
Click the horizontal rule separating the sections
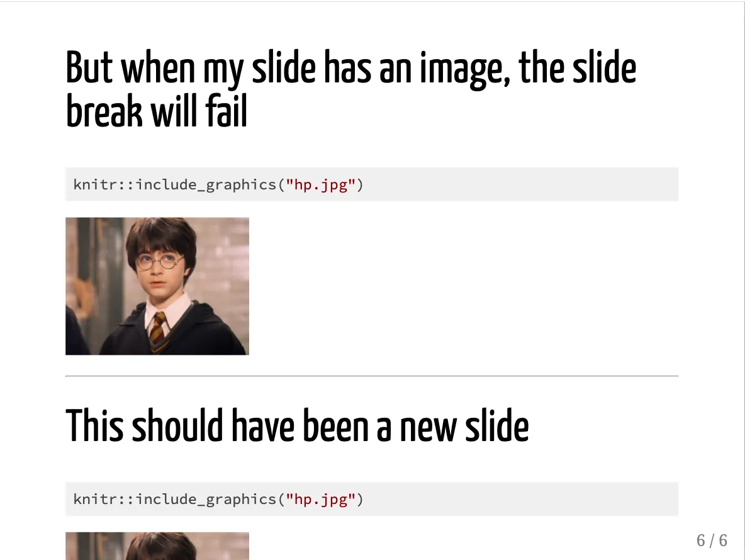tap(371, 376)
